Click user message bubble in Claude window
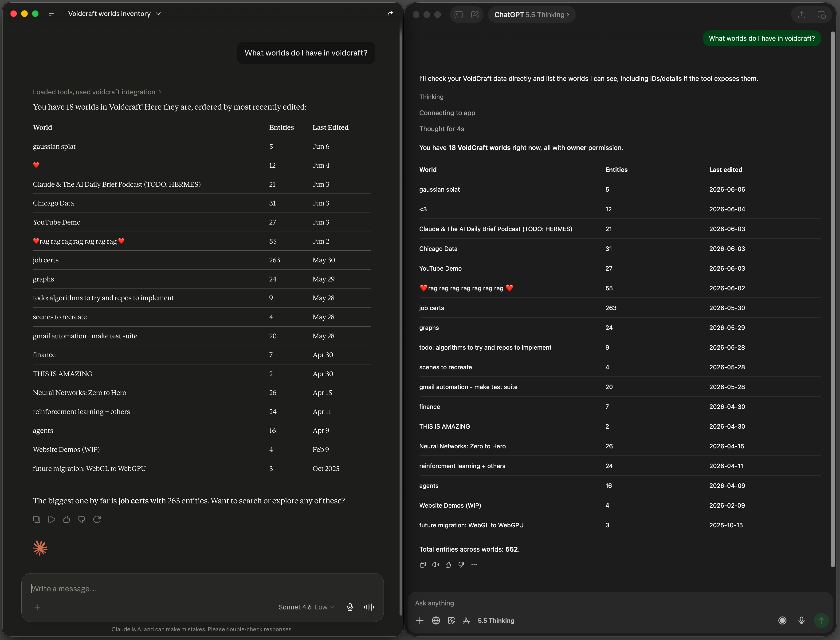The width and height of the screenshot is (840, 640). pos(306,53)
